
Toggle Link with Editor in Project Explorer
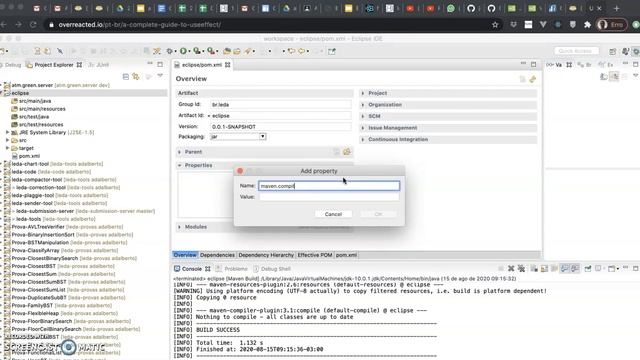(136, 76)
